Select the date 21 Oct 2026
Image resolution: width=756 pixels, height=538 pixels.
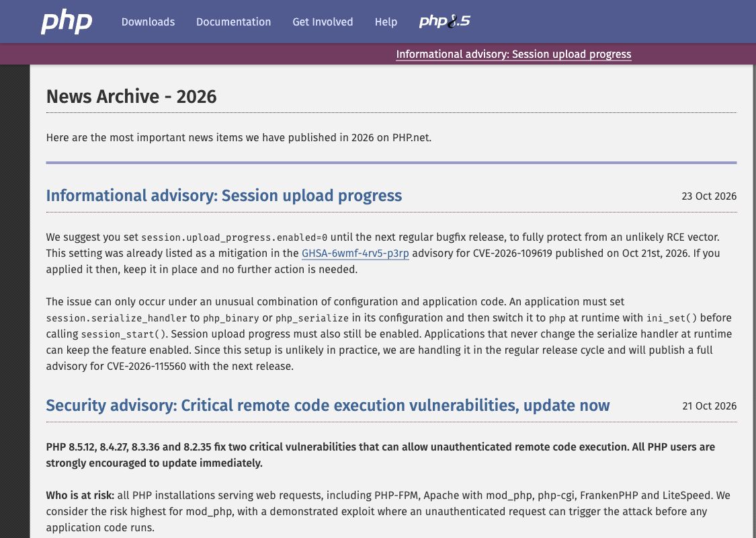(x=709, y=406)
